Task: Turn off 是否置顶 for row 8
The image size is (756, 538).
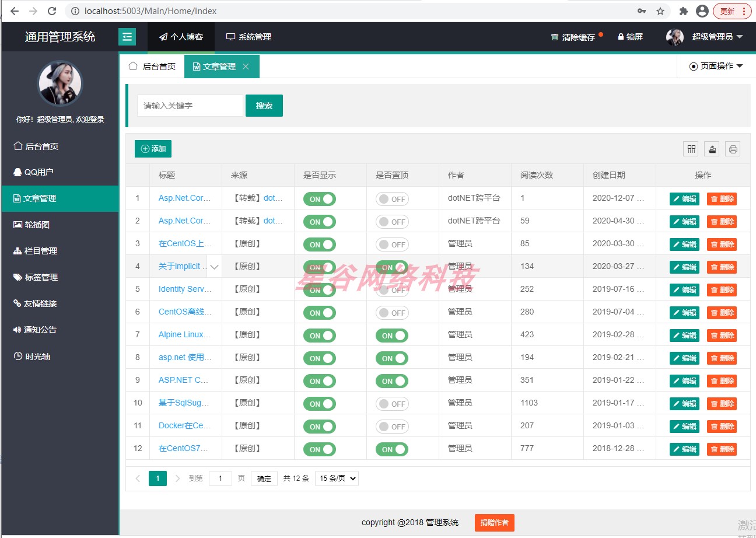Action: tap(392, 358)
